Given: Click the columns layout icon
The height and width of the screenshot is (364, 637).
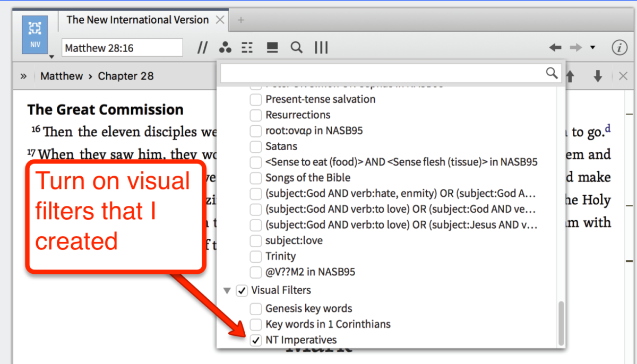Looking at the screenshot, I should coord(321,47).
